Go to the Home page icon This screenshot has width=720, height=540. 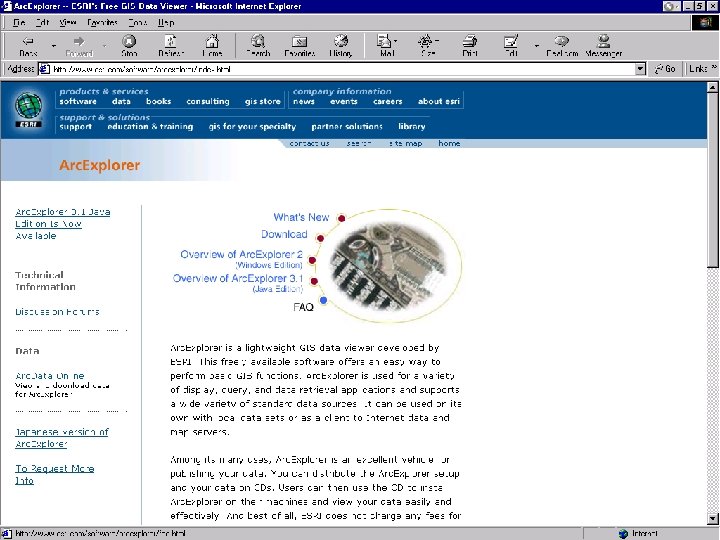tap(212, 41)
